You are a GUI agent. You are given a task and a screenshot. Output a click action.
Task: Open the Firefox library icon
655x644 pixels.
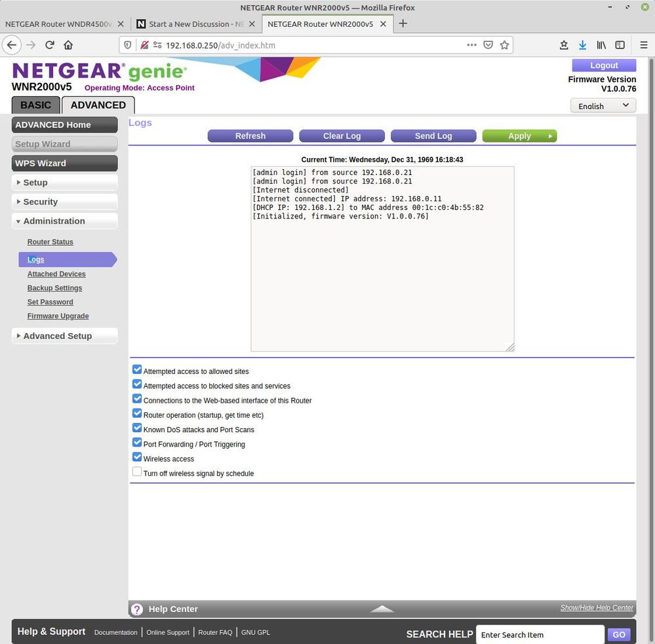pyautogui.click(x=601, y=45)
